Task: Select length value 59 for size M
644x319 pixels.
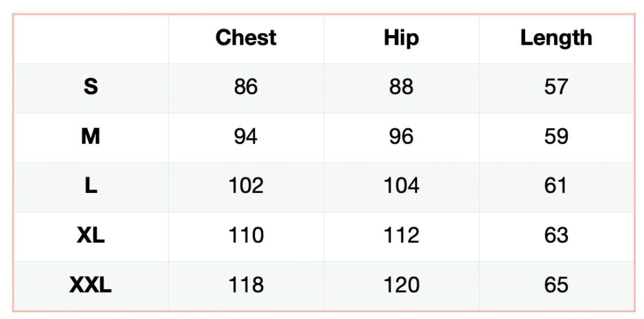Action: (556, 137)
